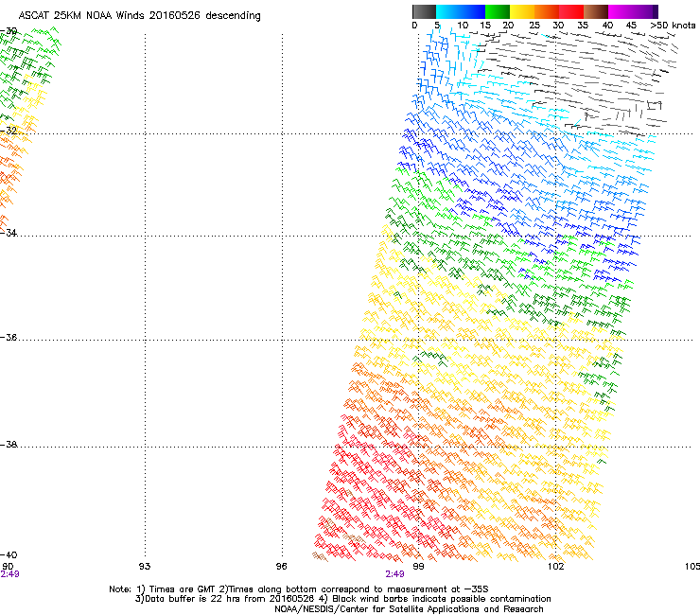
Task: Click the longitude label '93'
Action: point(145,567)
